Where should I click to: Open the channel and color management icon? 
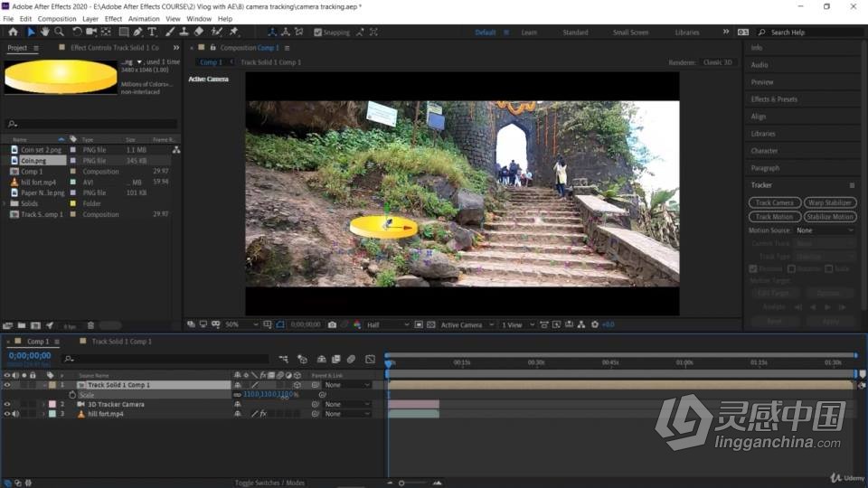357,324
